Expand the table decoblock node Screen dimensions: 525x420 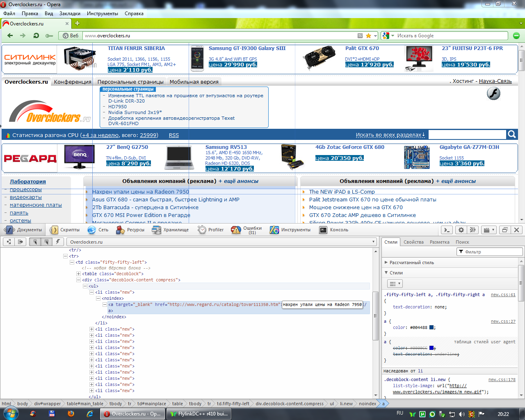(x=78, y=274)
